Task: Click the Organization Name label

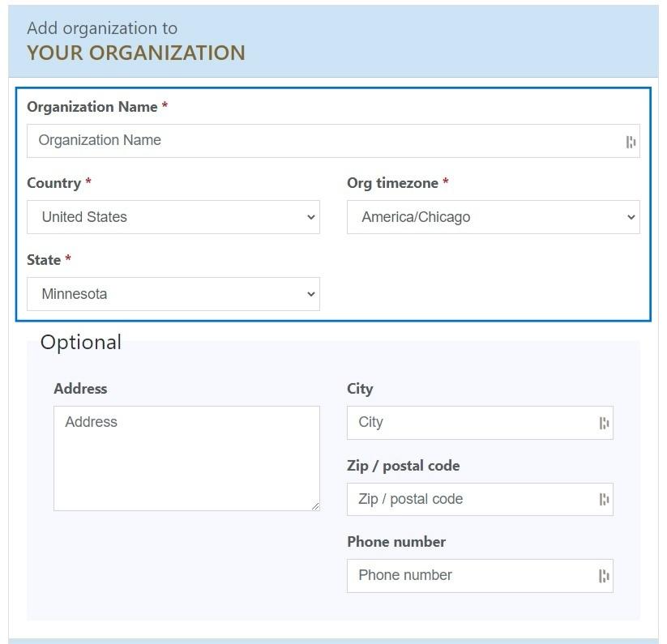Action: (x=92, y=107)
